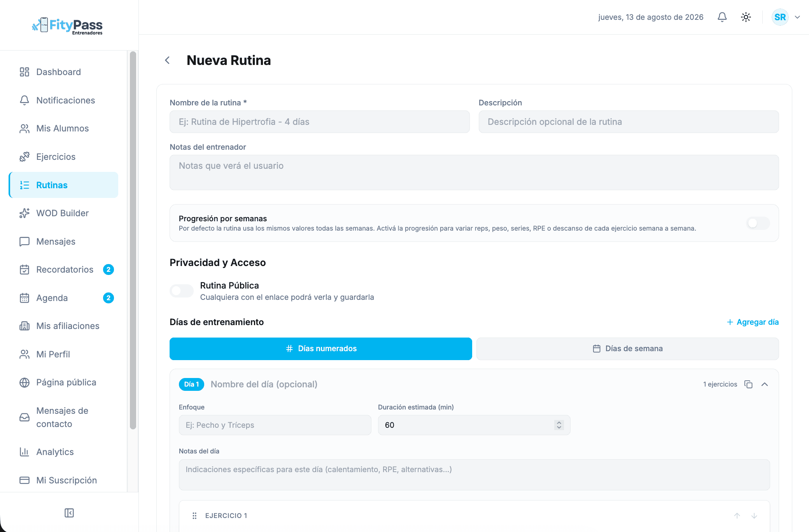Click the WOD Builder sparkle icon
The width and height of the screenshot is (809, 532).
click(x=25, y=213)
